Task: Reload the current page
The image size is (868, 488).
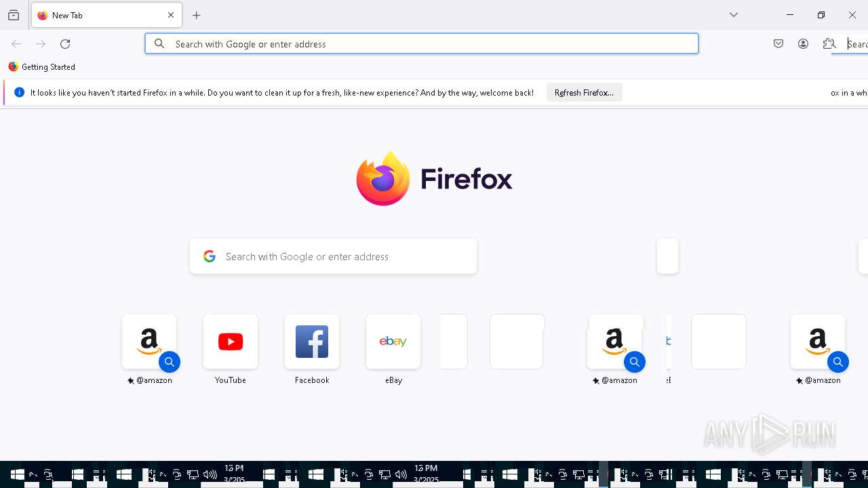Action: pos(65,44)
